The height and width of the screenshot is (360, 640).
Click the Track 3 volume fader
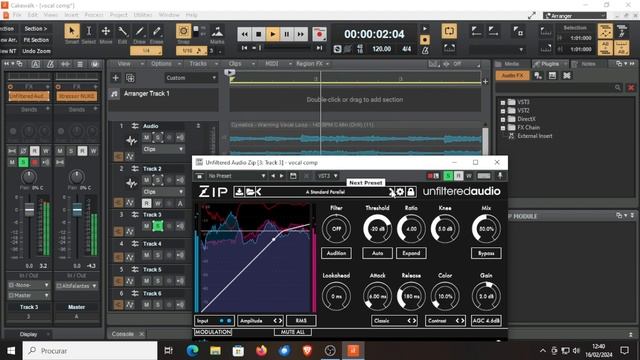[x=29, y=210]
